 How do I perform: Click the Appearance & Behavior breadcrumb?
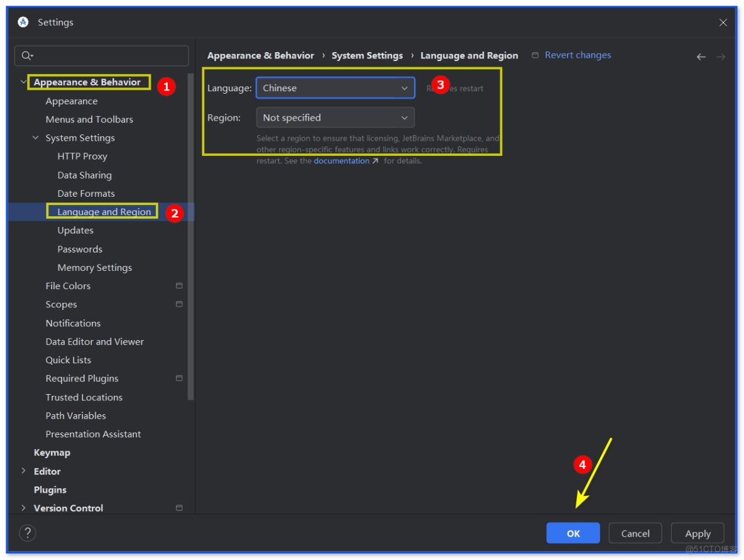click(x=260, y=55)
